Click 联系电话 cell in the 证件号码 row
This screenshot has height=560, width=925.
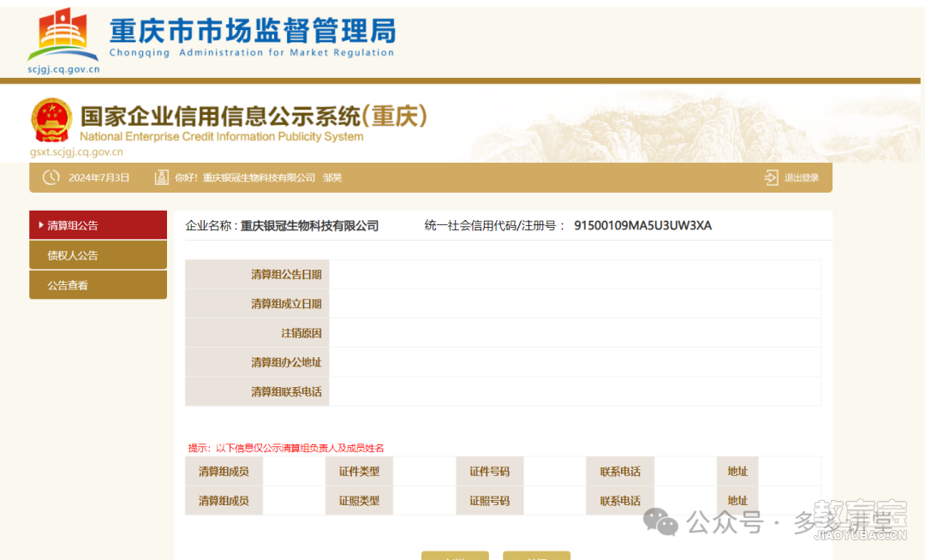click(x=685, y=472)
